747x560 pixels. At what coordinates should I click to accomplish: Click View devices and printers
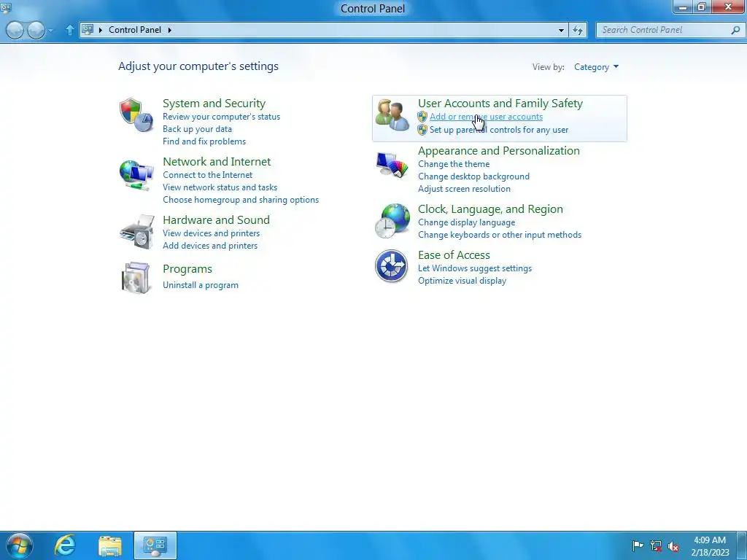pyautogui.click(x=212, y=233)
